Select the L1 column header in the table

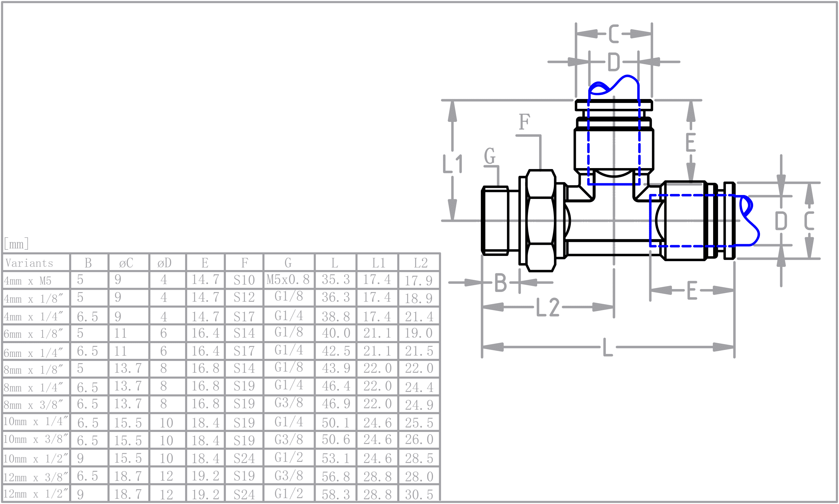(379, 263)
